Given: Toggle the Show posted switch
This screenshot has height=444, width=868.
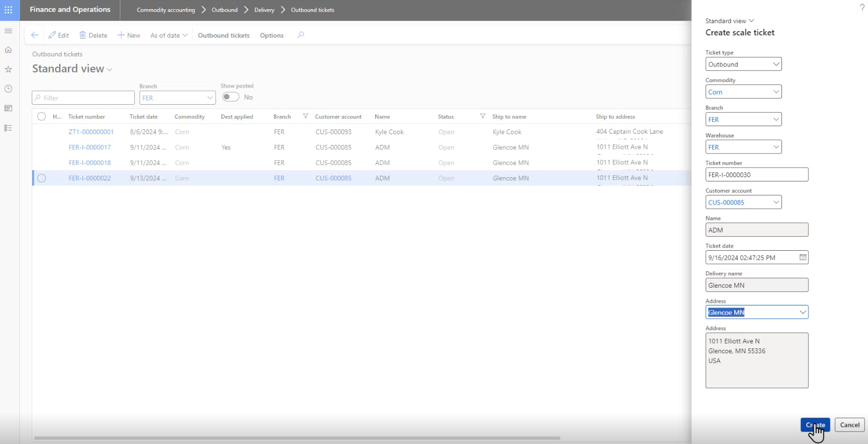Looking at the screenshot, I should pyautogui.click(x=231, y=97).
